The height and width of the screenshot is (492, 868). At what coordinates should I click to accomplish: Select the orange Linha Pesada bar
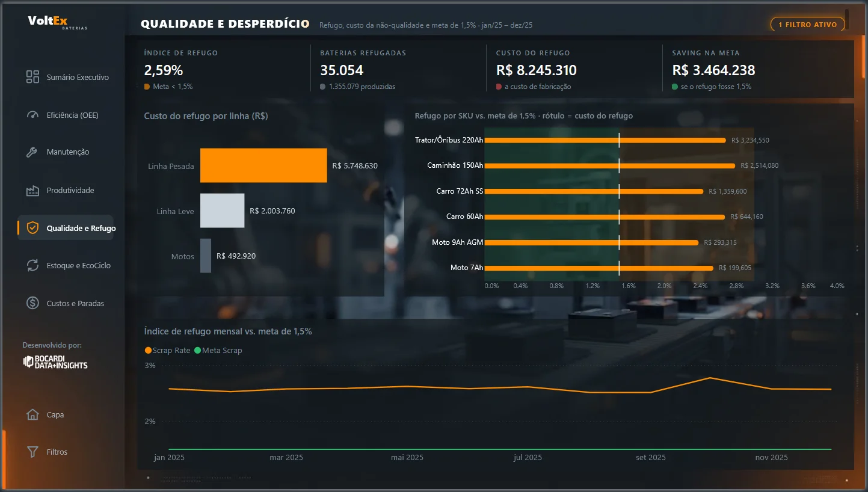point(263,165)
